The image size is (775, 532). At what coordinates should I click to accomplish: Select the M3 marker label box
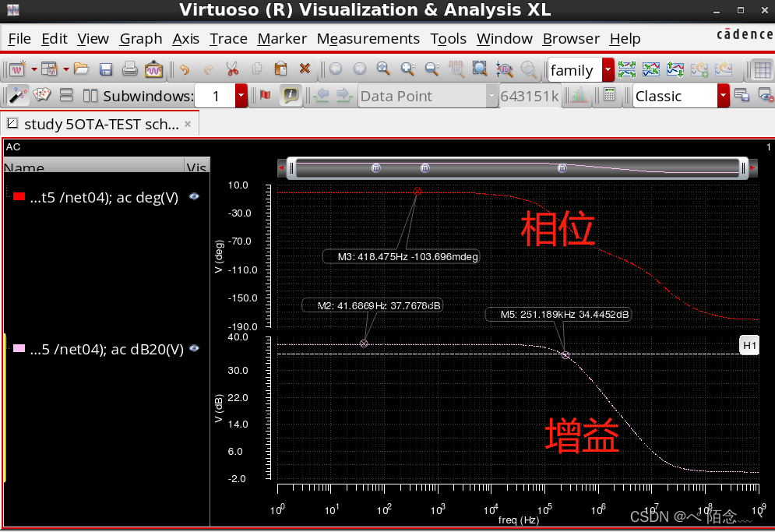click(401, 256)
